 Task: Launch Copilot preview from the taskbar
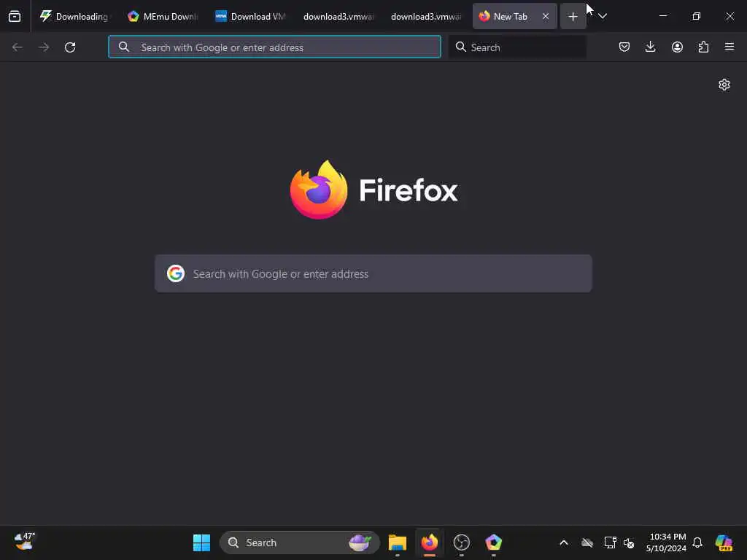(x=724, y=542)
